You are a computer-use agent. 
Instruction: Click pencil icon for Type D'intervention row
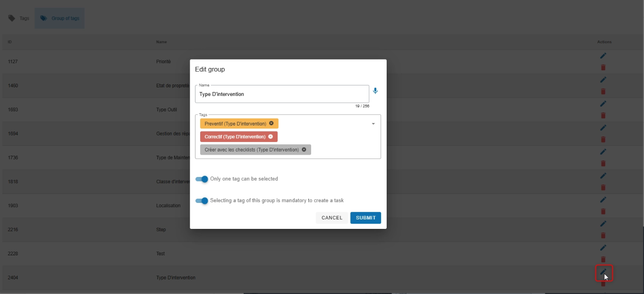tap(603, 272)
